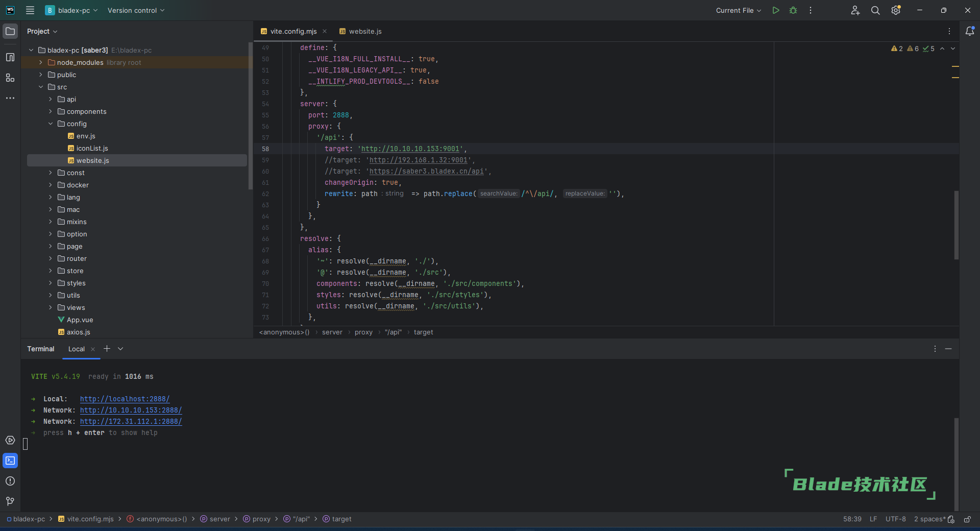
Task: Open Search Everywhere magnifier
Action: (875, 10)
